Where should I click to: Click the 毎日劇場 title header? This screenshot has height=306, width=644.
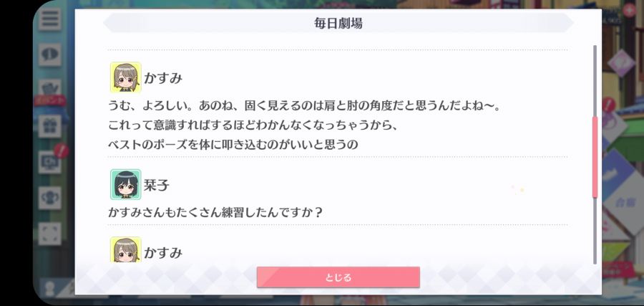[x=338, y=23]
